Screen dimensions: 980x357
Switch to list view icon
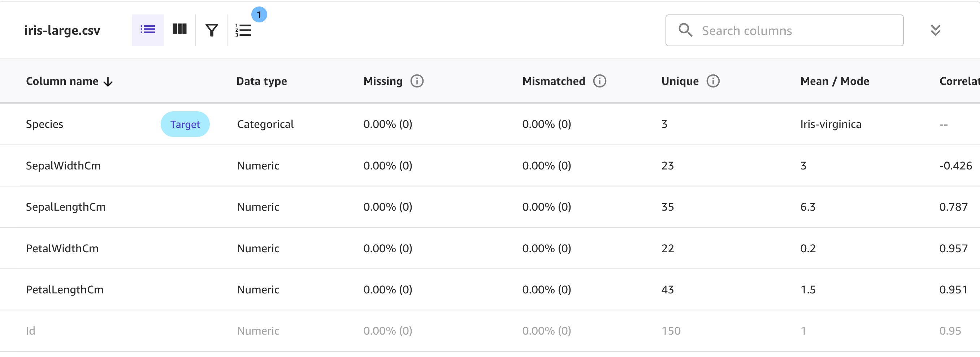point(148,30)
